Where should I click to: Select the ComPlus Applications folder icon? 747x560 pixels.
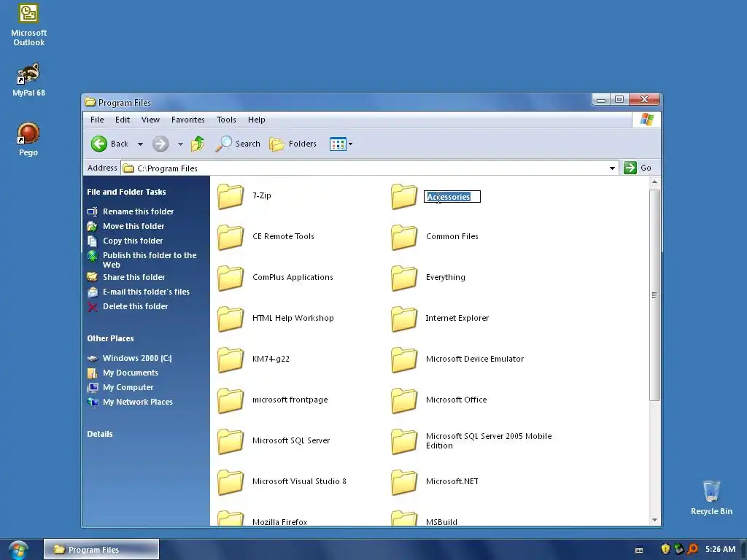(x=231, y=278)
